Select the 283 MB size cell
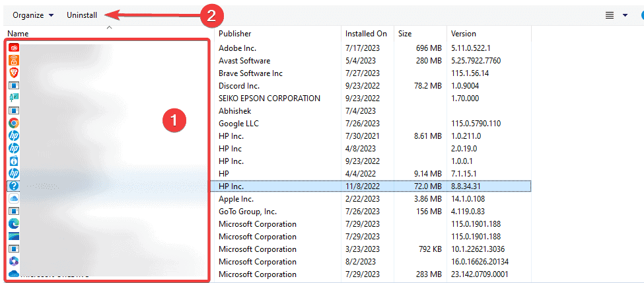The image size is (644, 283). (x=429, y=274)
